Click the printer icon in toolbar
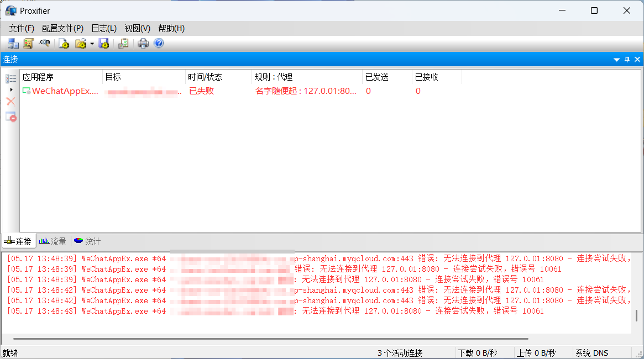Viewport: 644px width, 359px height. click(143, 44)
